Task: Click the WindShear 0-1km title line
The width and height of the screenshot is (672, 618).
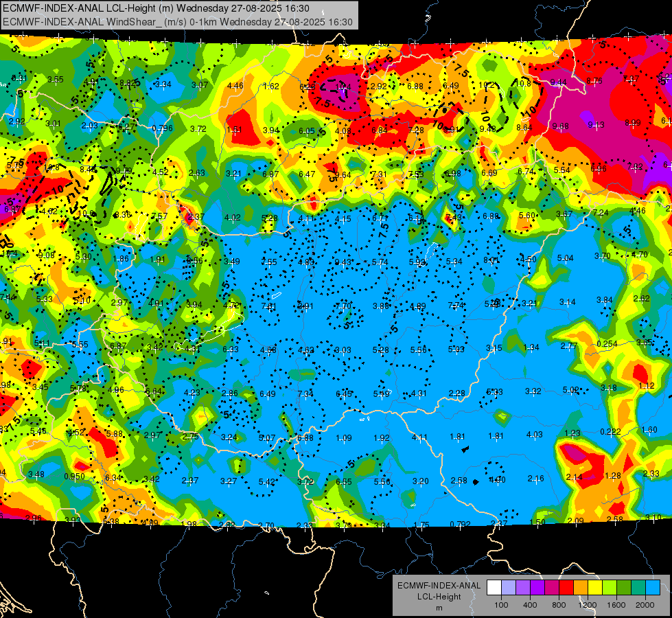Action: [x=178, y=22]
